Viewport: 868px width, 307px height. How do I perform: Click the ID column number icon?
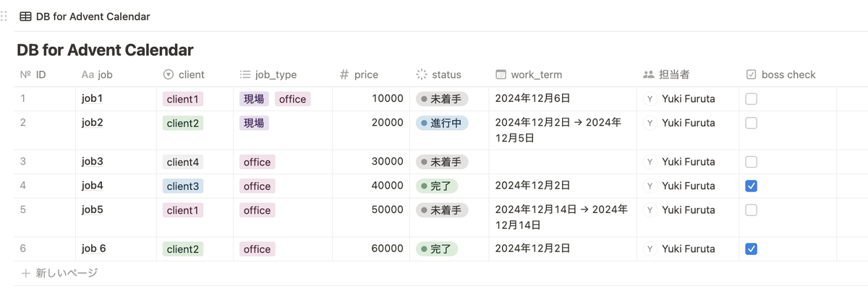pyautogui.click(x=25, y=74)
